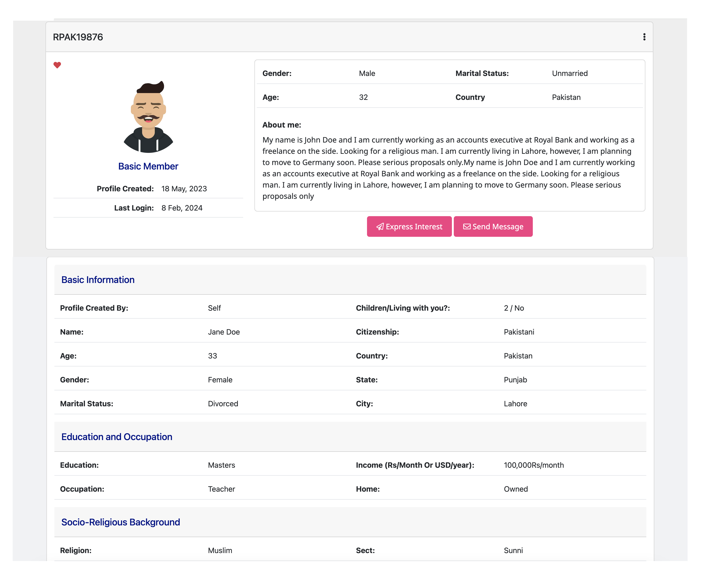Click the 100,000Rs/month income value
704x588 pixels.
533,465
